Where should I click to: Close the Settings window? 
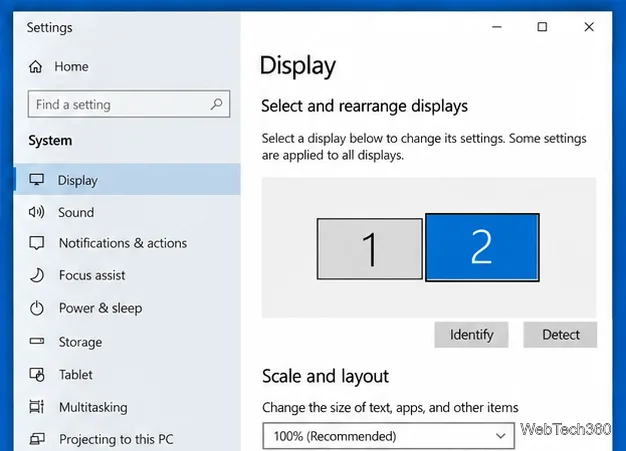click(x=589, y=27)
